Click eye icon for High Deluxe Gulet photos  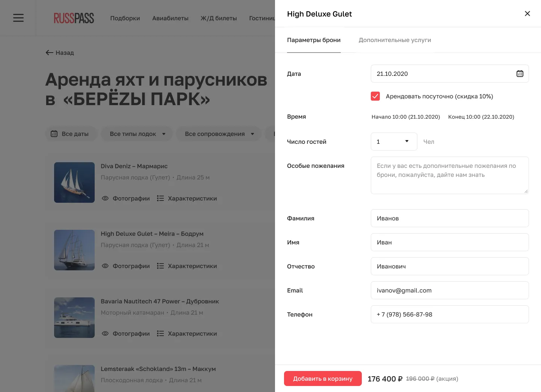tap(105, 266)
